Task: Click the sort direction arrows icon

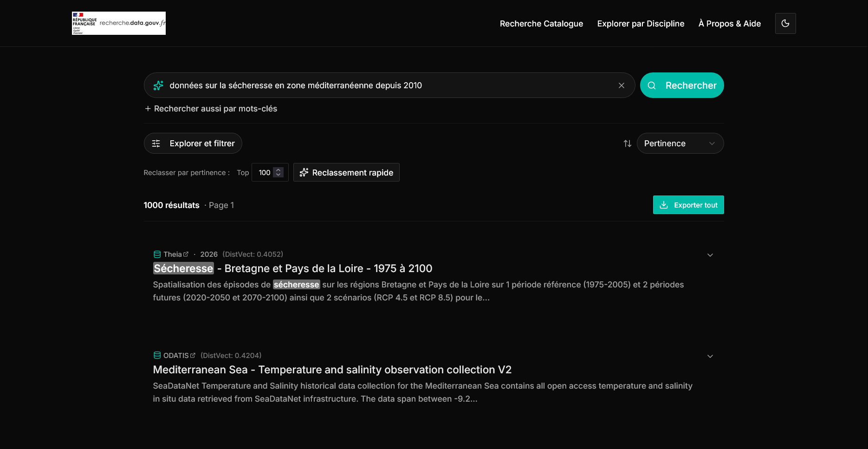Action: pyautogui.click(x=628, y=143)
